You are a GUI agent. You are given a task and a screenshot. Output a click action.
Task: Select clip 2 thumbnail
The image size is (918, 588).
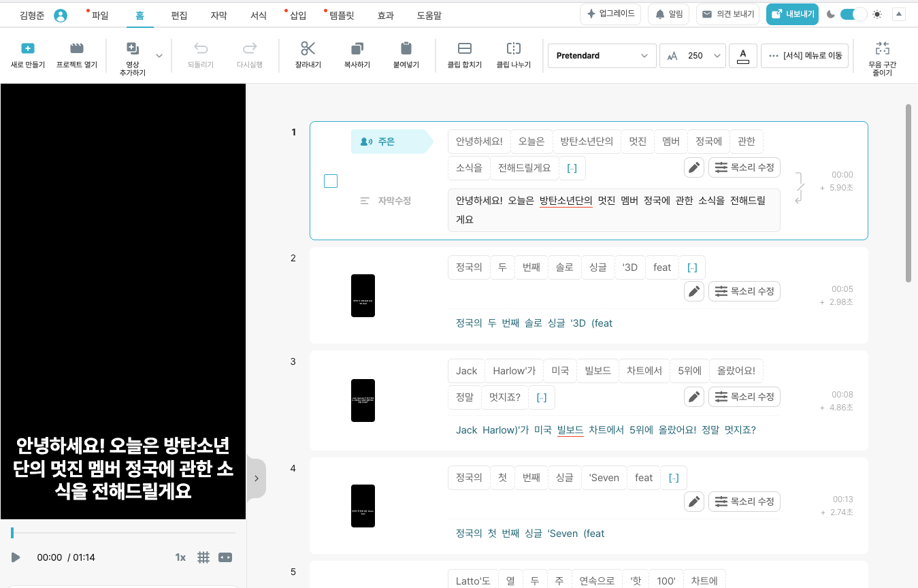(363, 295)
